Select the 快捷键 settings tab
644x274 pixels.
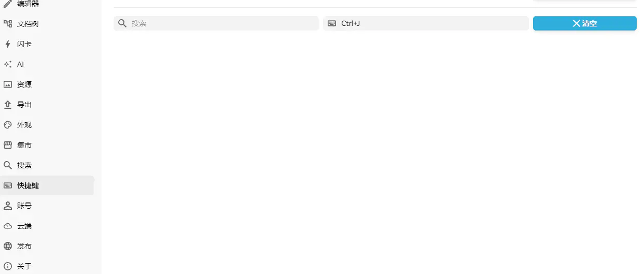point(47,185)
